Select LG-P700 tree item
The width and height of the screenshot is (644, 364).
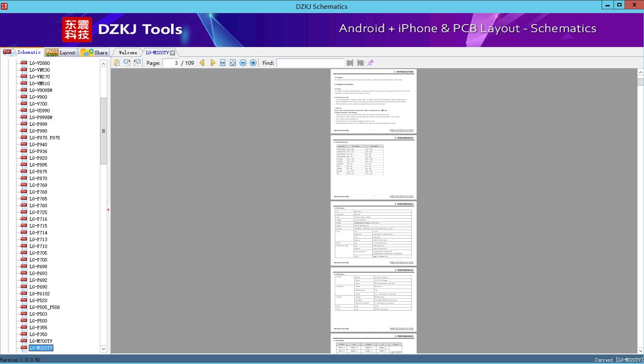click(38, 260)
